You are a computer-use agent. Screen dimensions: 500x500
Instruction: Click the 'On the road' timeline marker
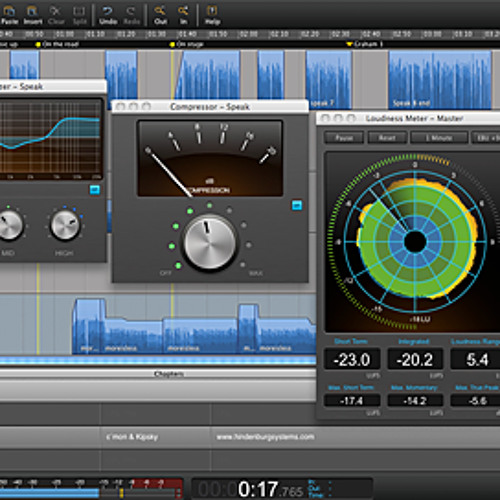coord(57,44)
